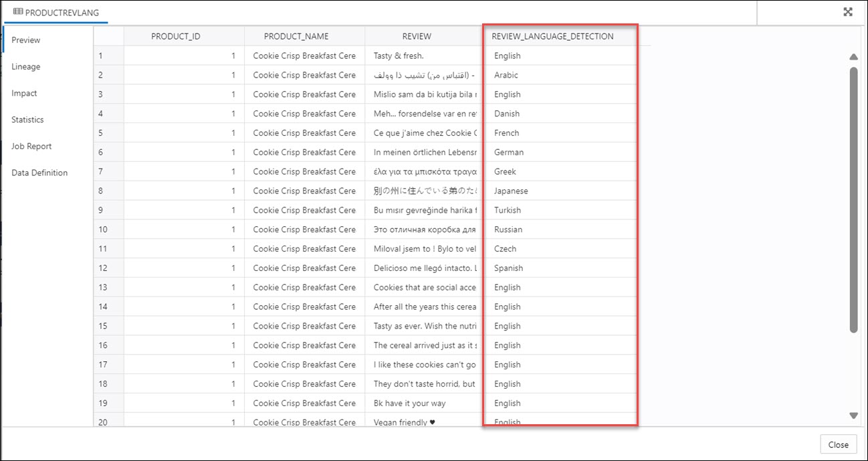Select the REVIEW_LANGUAGE_DETECTION column header

click(x=552, y=35)
